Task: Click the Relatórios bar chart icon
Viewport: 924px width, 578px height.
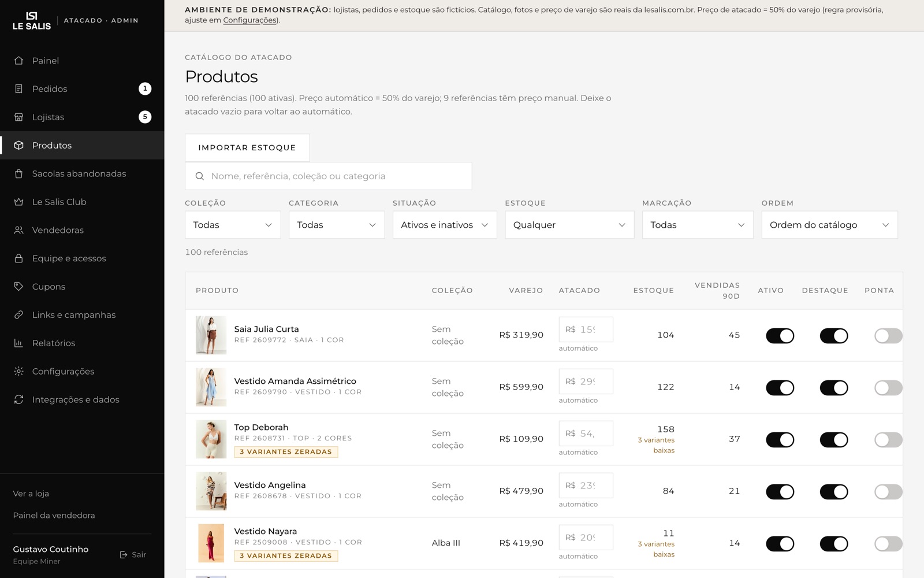Action: coord(18,343)
